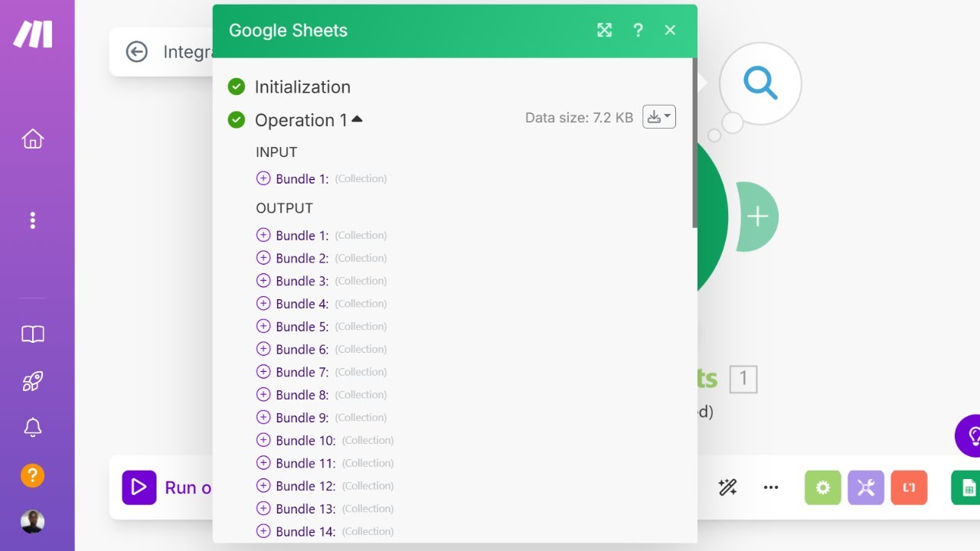Screen dimensions: 980x551
Task: Click the green Google Sheets favorite icon
Action: (965, 487)
